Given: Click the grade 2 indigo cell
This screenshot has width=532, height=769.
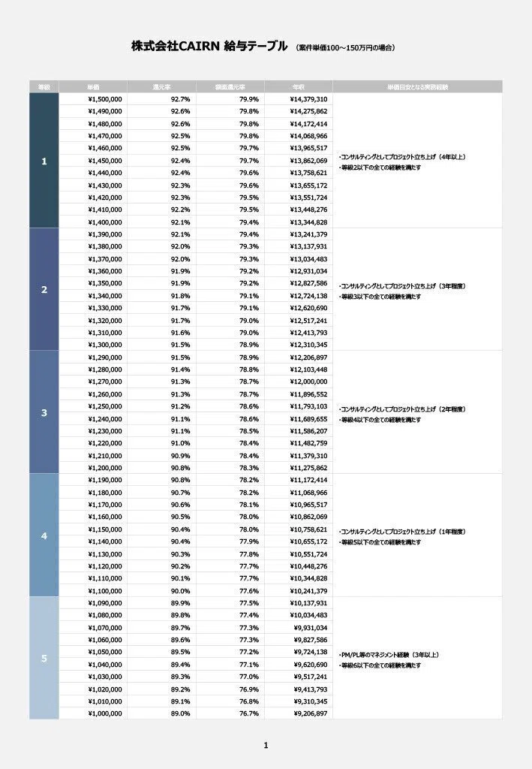Looking at the screenshot, I should pyautogui.click(x=44, y=289).
